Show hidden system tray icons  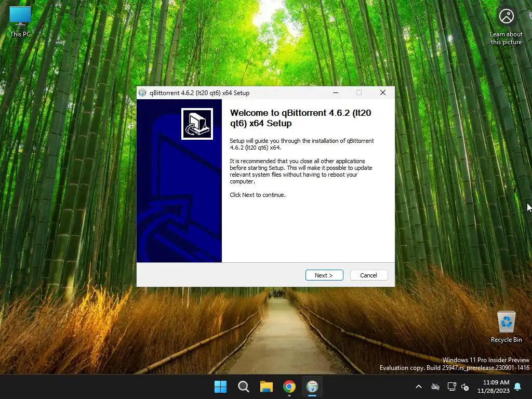(419, 387)
